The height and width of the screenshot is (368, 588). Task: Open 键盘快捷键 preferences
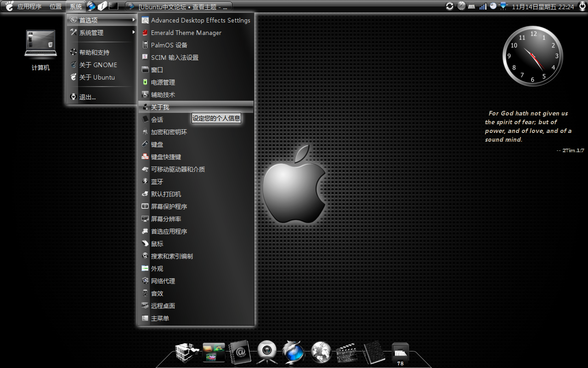pos(196,157)
